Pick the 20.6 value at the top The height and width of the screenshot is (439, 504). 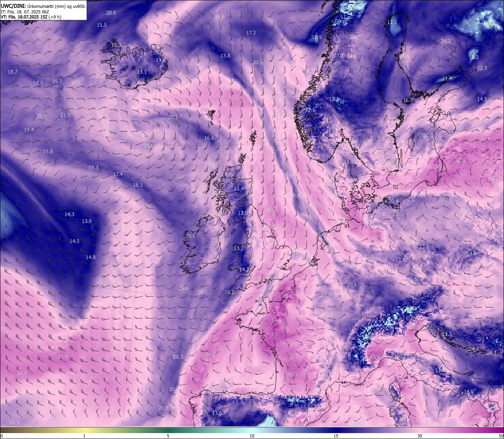click(111, 13)
